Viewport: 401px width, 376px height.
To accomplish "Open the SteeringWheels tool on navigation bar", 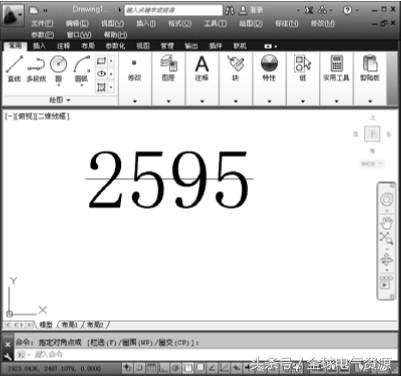I will pyautogui.click(x=387, y=200).
